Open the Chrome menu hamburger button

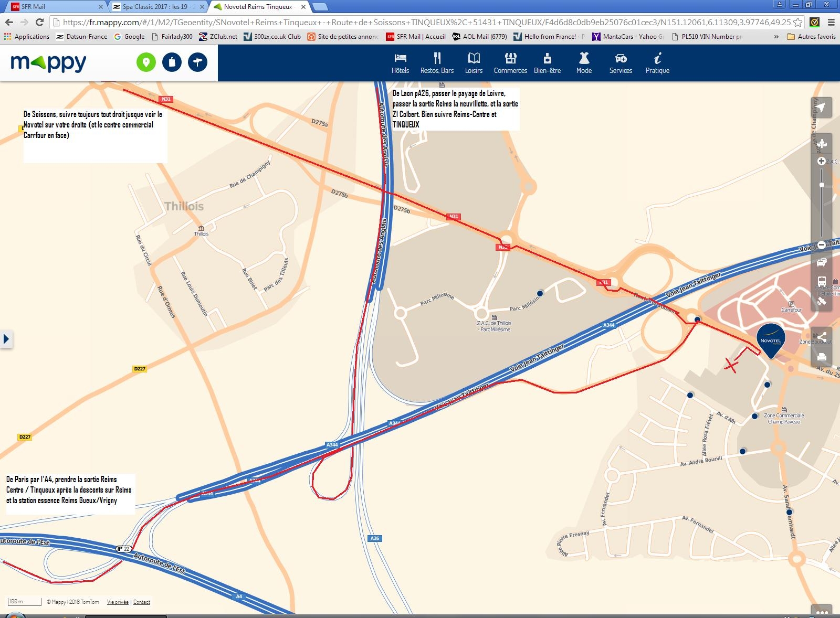[x=831, y=22]
